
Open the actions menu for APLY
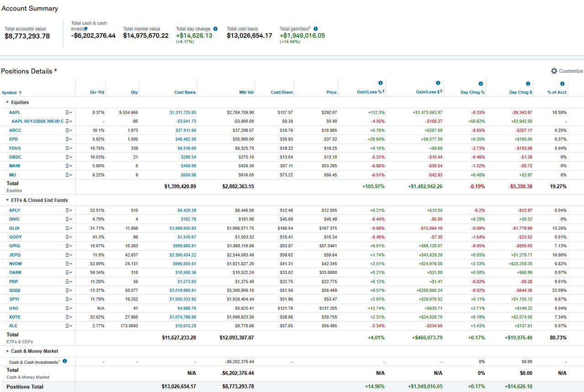tap(69, 210)
